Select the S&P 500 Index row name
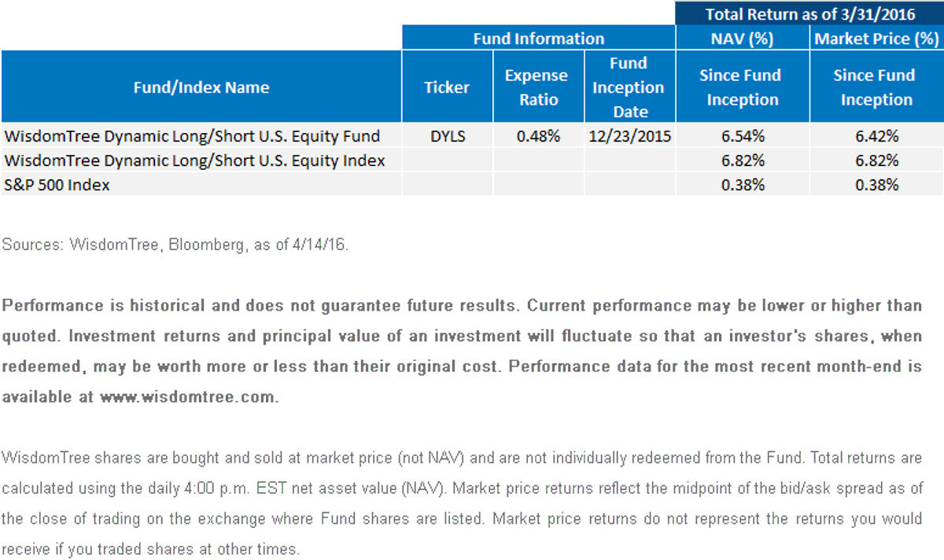 [x=57, y=185]
